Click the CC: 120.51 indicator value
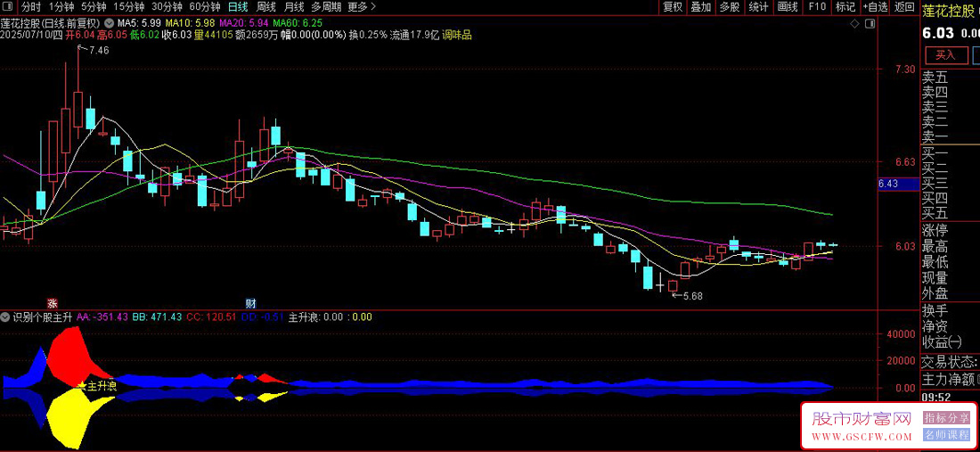The image size is (980, 452). [x=211, y=317]
